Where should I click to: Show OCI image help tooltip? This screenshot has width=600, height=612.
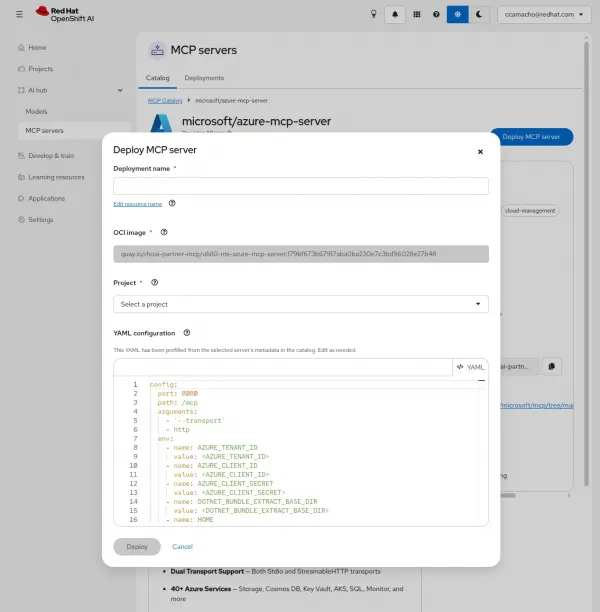(164, 232)
